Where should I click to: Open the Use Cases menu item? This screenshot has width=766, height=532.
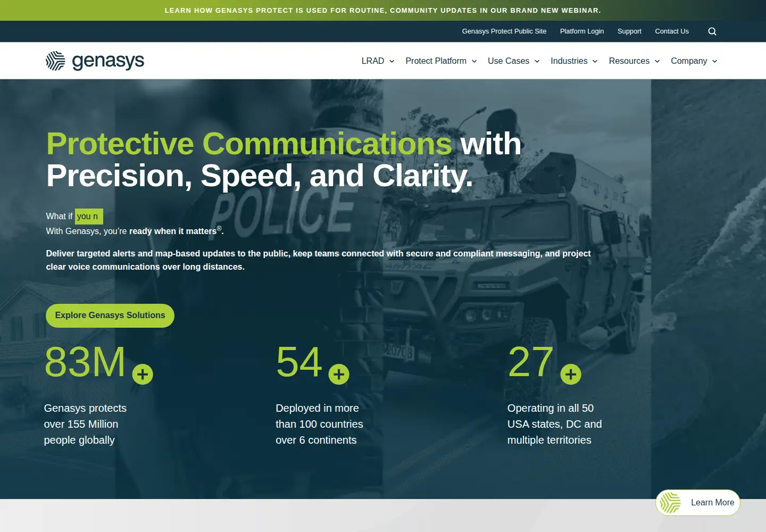coord(509,61)
